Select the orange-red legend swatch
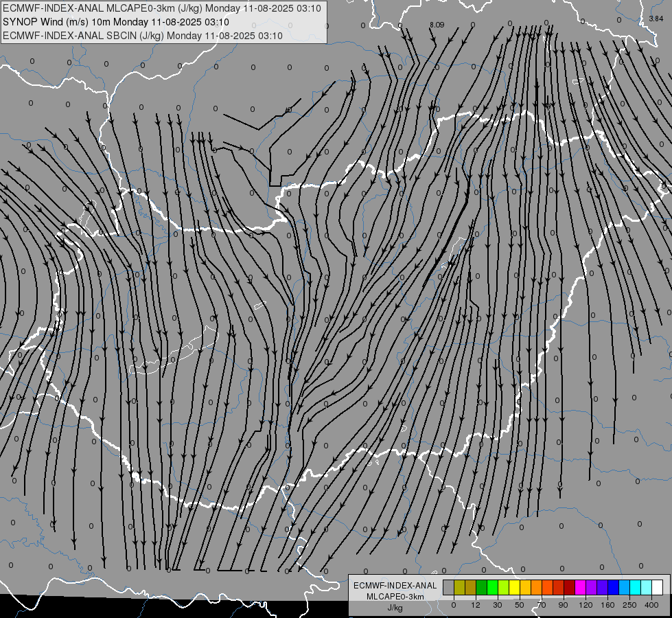The width and height of the screenshot is (672, 618). [x=547, y=587]
